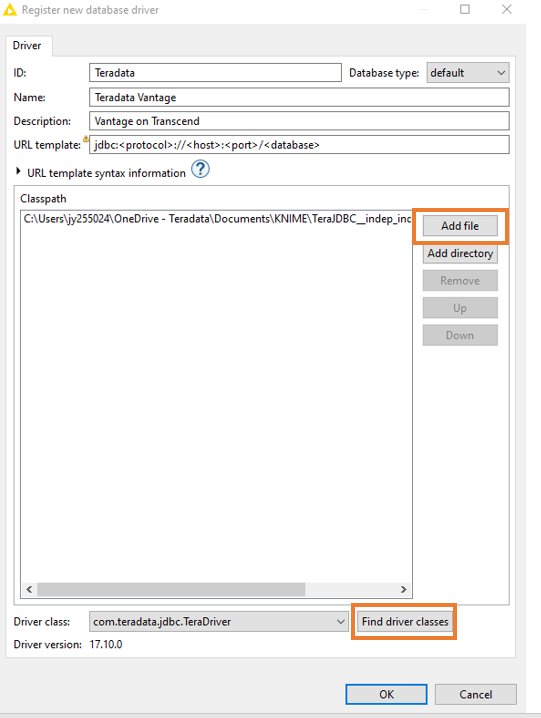Click the Driver version value 17.10.0
This screenshot has width=541, height=718.
pos(106,644)
